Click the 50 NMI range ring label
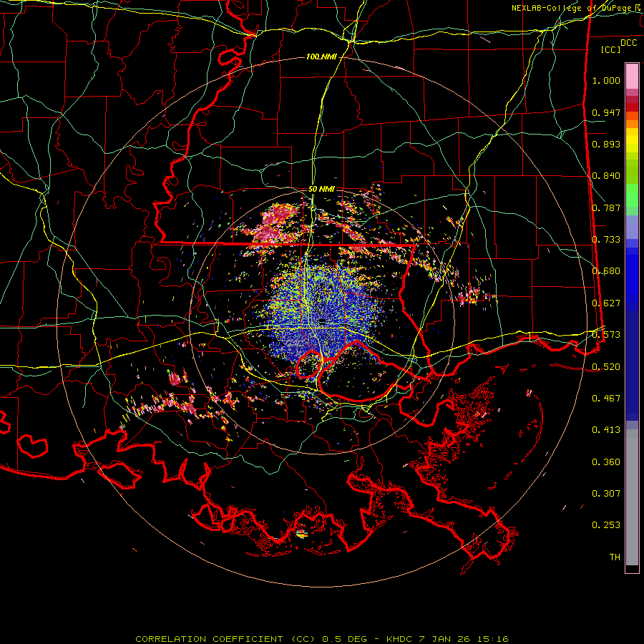 pos(321,190)
